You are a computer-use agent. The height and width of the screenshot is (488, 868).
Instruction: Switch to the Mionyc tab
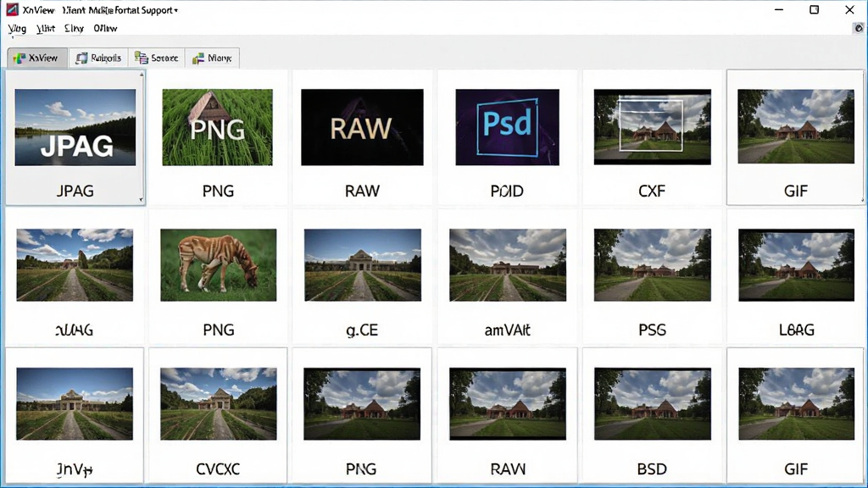click(212, 58)
